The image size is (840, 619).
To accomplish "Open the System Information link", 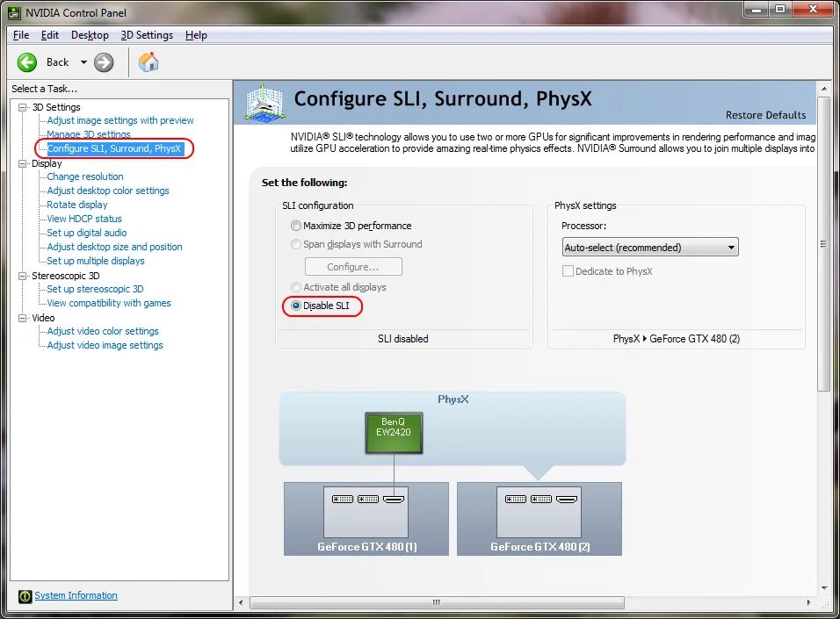I will click(76, 595).
